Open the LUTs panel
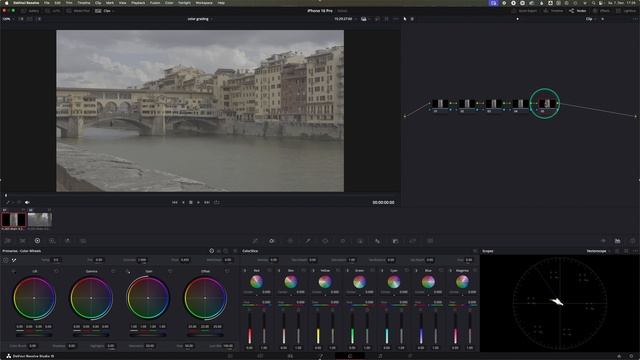Viewport: 640px width, 360px height. (53, 11)
